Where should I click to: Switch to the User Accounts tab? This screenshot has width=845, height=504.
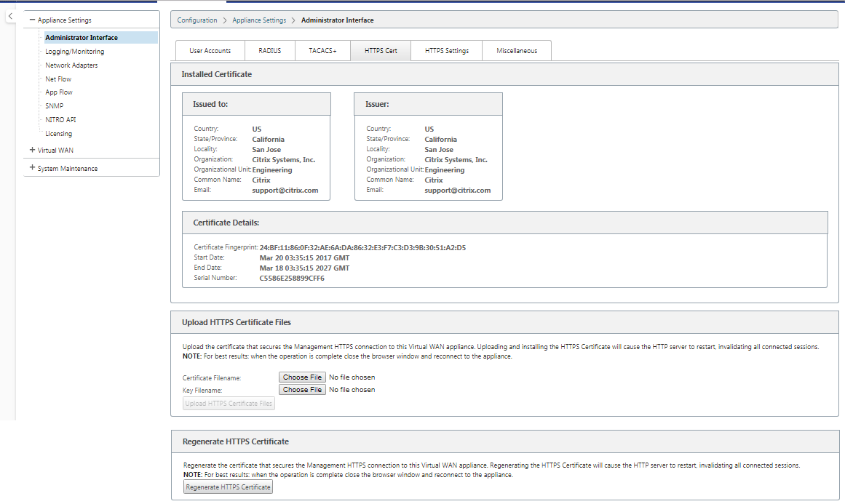click(210, 51)
